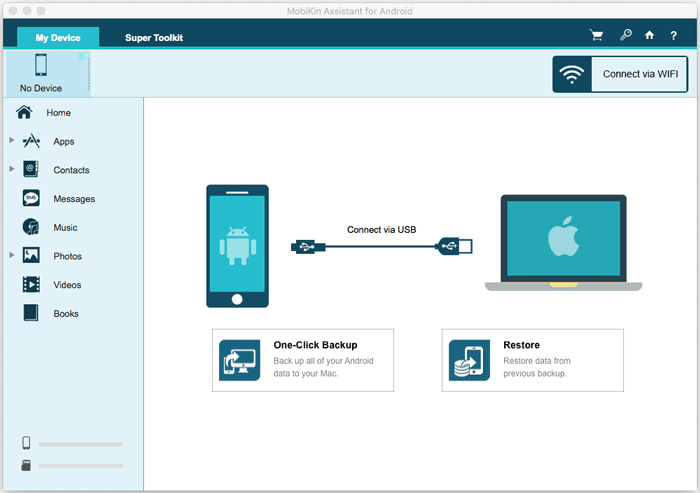Close the No Device tab with X

click(x=81, y=56)
